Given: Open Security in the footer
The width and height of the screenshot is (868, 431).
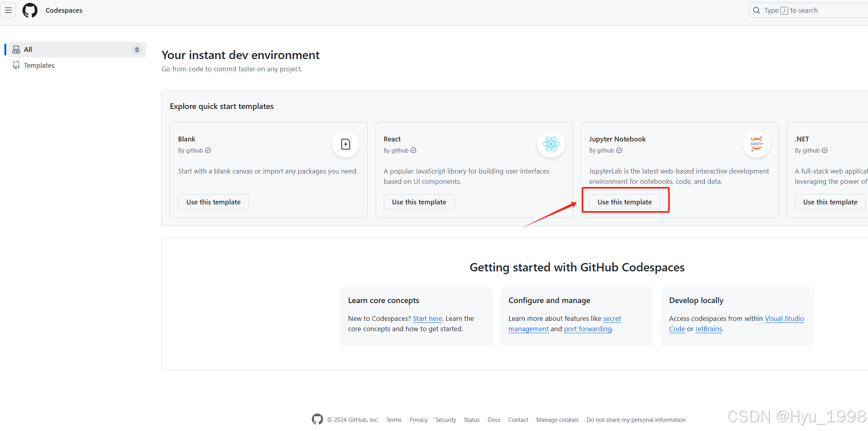Looking at the screenshot, I should point(446,420).
